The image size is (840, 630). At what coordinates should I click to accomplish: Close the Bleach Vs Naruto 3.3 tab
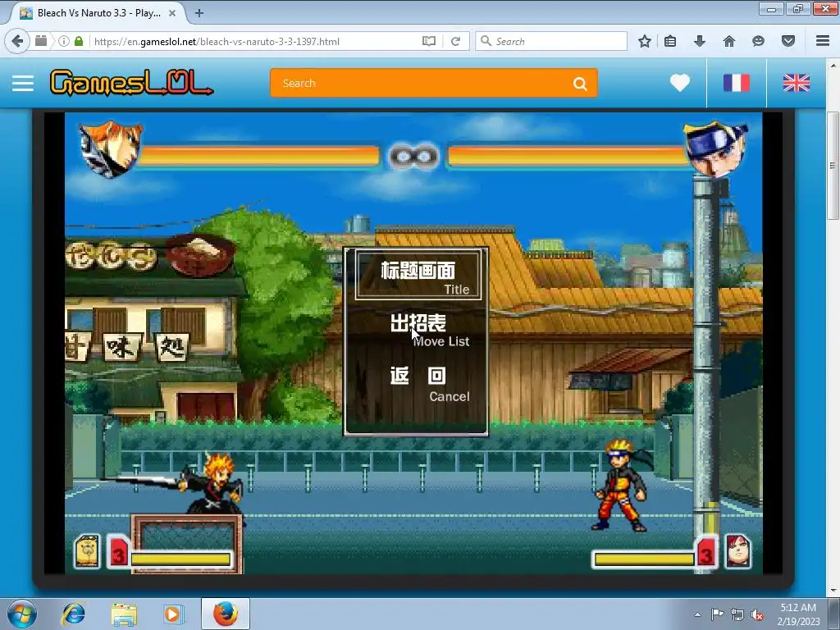172,13
